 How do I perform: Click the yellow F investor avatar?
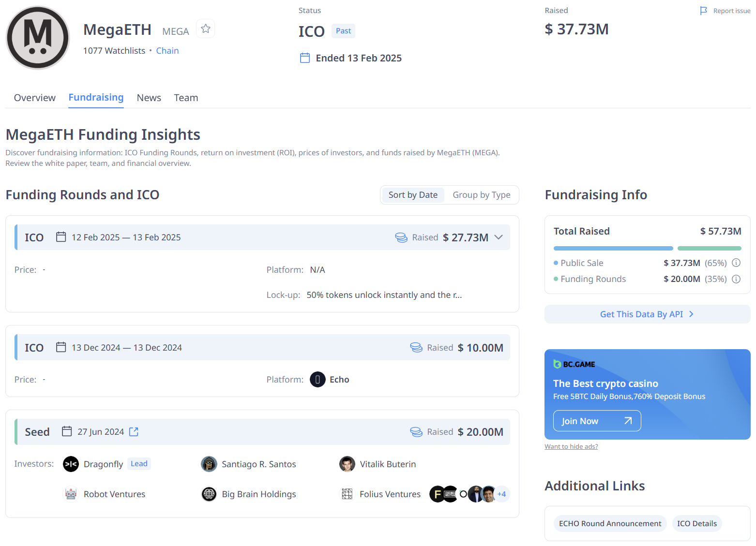tap(437, 494)
